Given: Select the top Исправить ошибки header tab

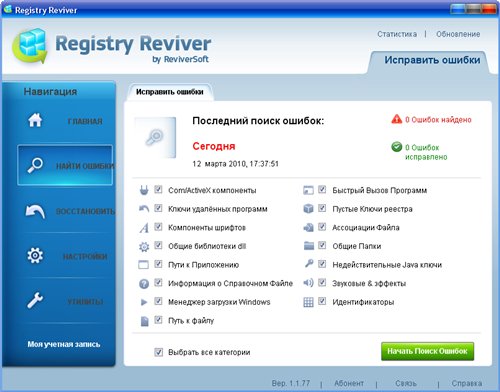Looking at the screenshot, I should click(432, 60).
